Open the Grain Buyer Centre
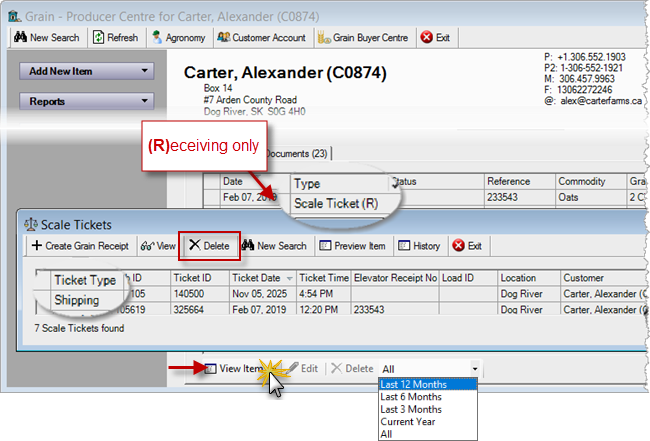 click(363, 38)
